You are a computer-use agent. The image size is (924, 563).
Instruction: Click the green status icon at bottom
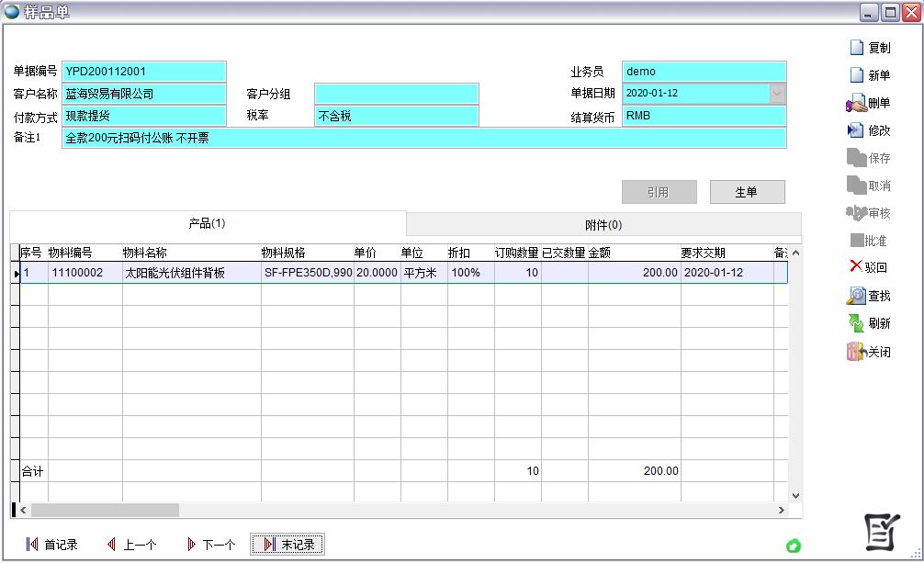[794, 546]
